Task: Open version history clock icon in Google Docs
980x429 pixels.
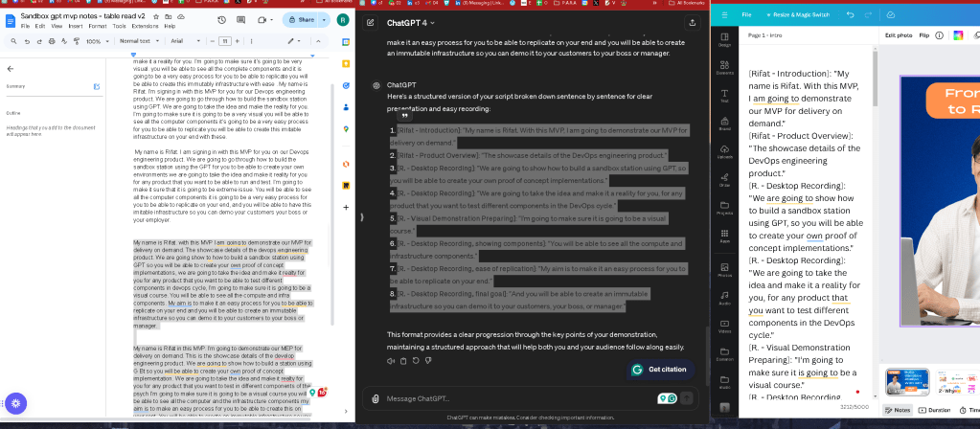Action: coord(221,20)
